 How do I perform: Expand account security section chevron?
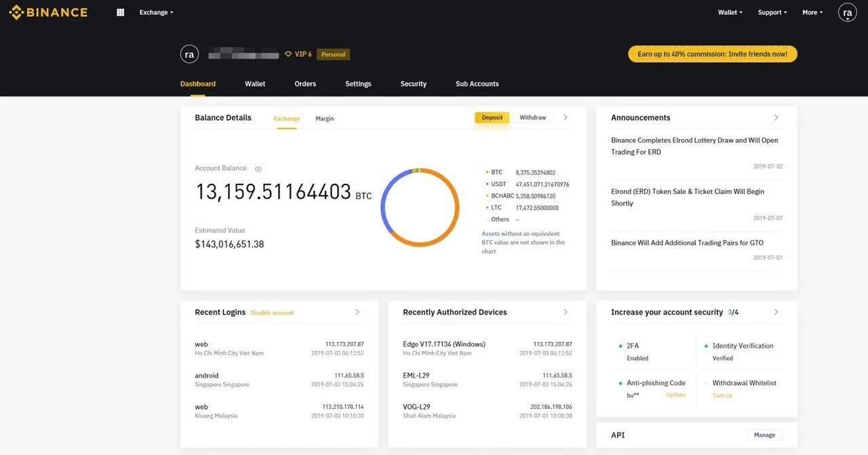pos(776,312)
